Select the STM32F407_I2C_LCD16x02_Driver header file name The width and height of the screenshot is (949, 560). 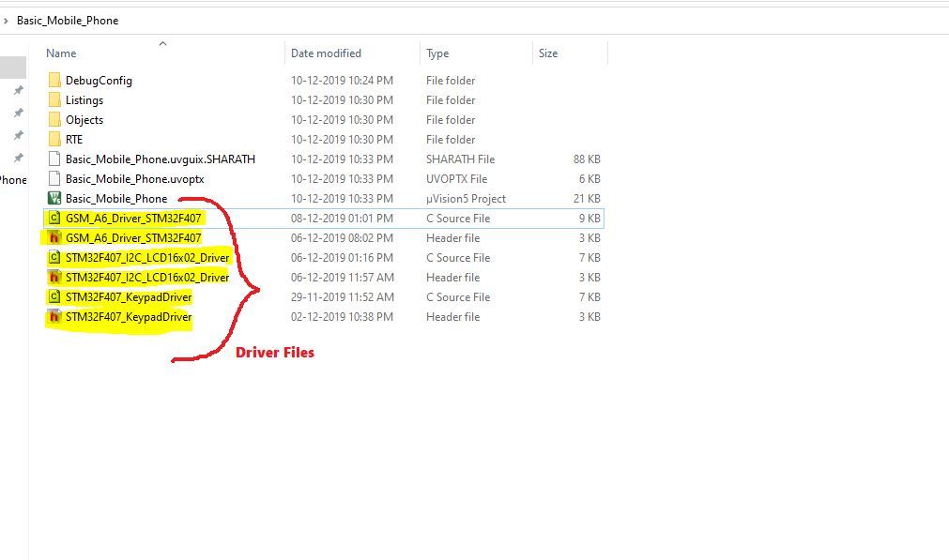(147, 278)
